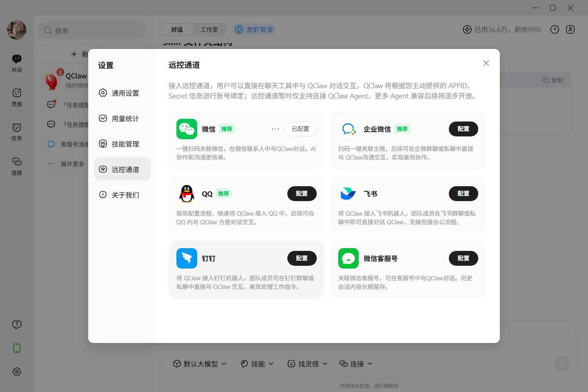The width and height of the screenshot is (588, 392).
Task: Configure the 钉钉 channel
Action: [x=302, y=258]
